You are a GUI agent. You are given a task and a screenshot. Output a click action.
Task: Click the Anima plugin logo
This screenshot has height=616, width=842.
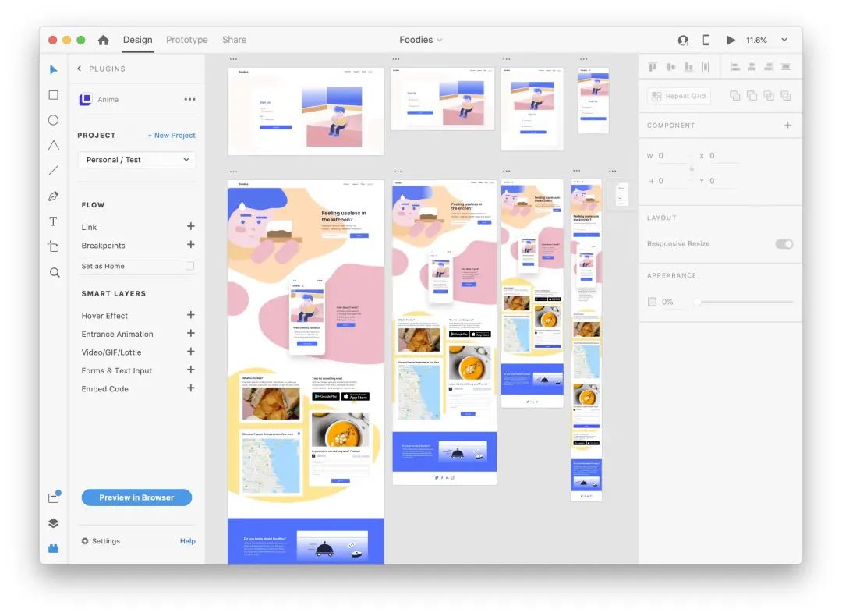(x=86, y=99)
